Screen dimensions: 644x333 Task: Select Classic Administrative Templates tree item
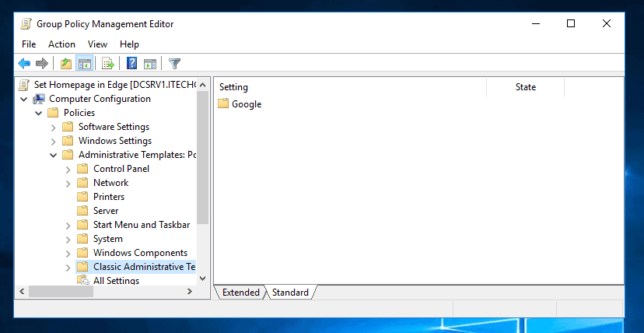(144, 267)
